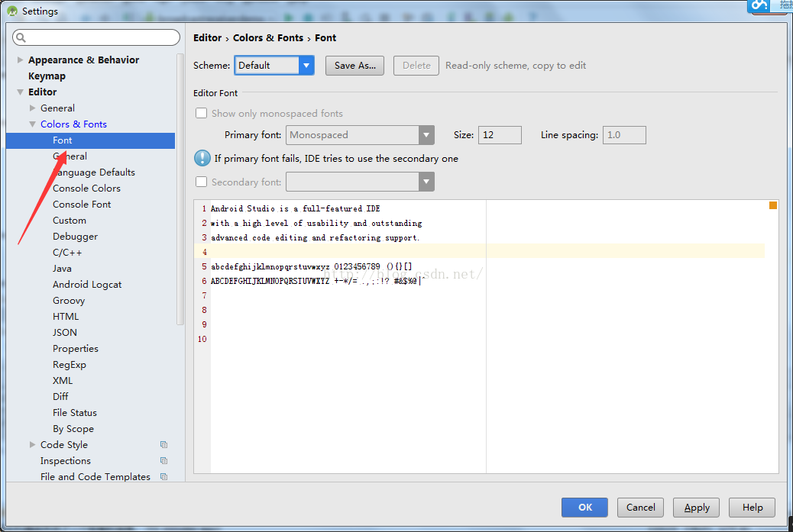793x532 pixels.
Task: Select JSON color settings
Action: pyautogui.click(x=65, y=333)
